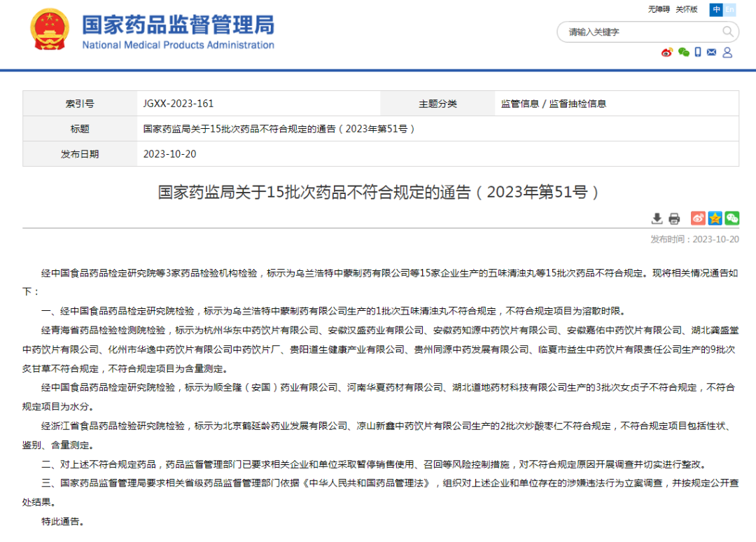Select the 中 Chinese language toggle

point(716,9)
